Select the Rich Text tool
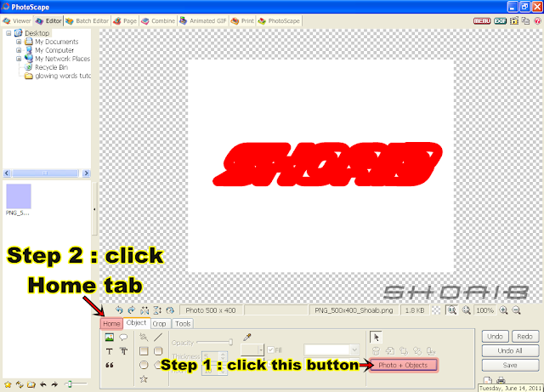The width and height of the screenshot is (544, 392). click(123, 351)
